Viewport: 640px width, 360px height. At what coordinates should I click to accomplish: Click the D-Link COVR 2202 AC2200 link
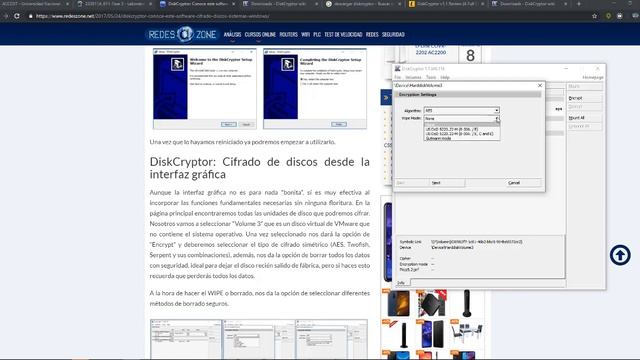pyautogui.click(x=431, y=49)
